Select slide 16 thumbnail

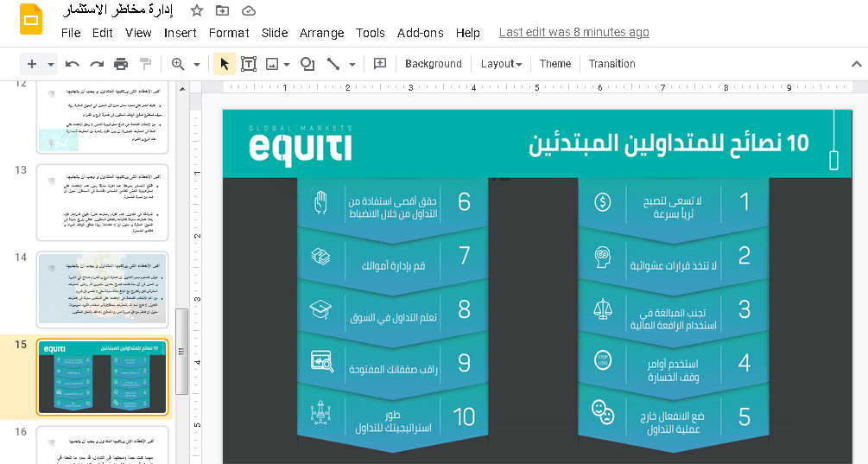[x=103, y=445]
